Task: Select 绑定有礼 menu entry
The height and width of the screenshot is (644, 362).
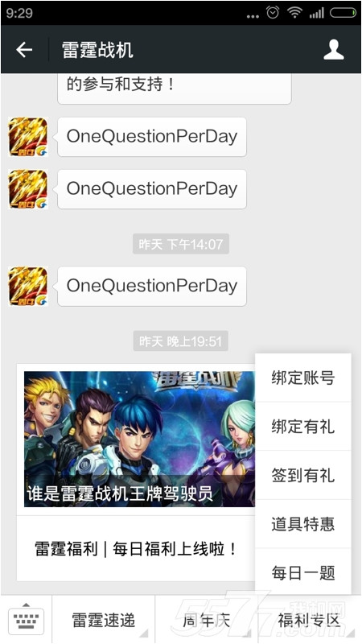Action: 303,427
